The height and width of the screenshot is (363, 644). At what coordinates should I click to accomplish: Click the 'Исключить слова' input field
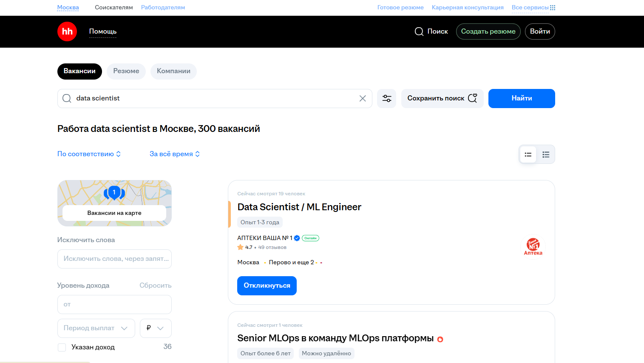114,259
